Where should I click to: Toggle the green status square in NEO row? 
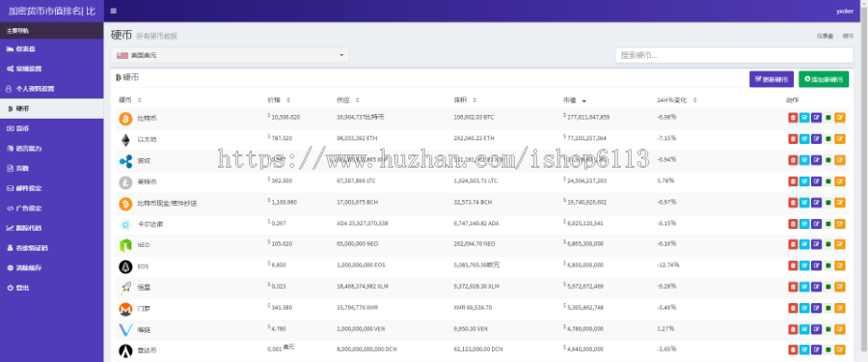(x=828, y=244)
